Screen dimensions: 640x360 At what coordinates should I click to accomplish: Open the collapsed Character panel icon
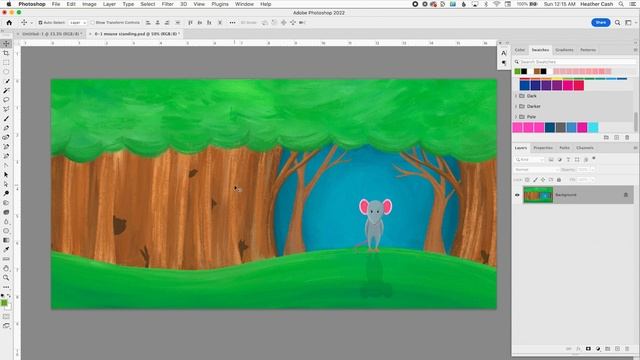(504, 53)
